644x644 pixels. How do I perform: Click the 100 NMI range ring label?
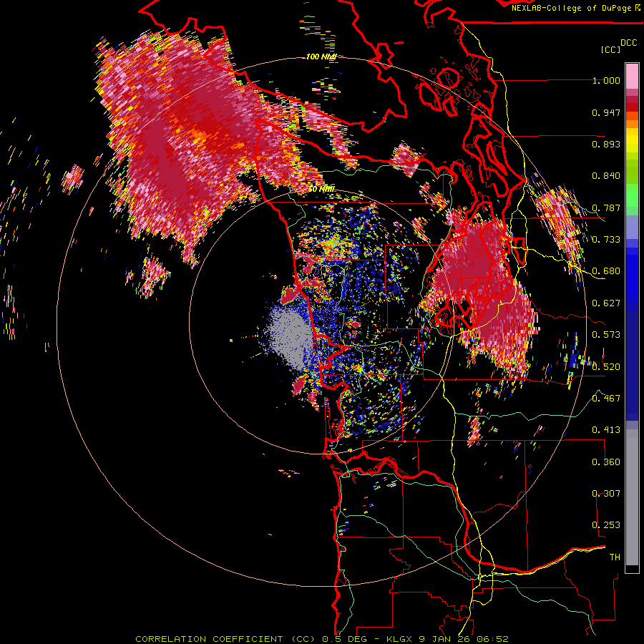(x=321, y=57)
